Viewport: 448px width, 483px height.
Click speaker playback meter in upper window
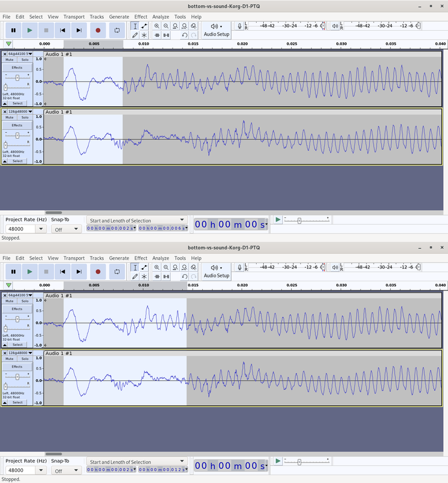tap(335, 26)
